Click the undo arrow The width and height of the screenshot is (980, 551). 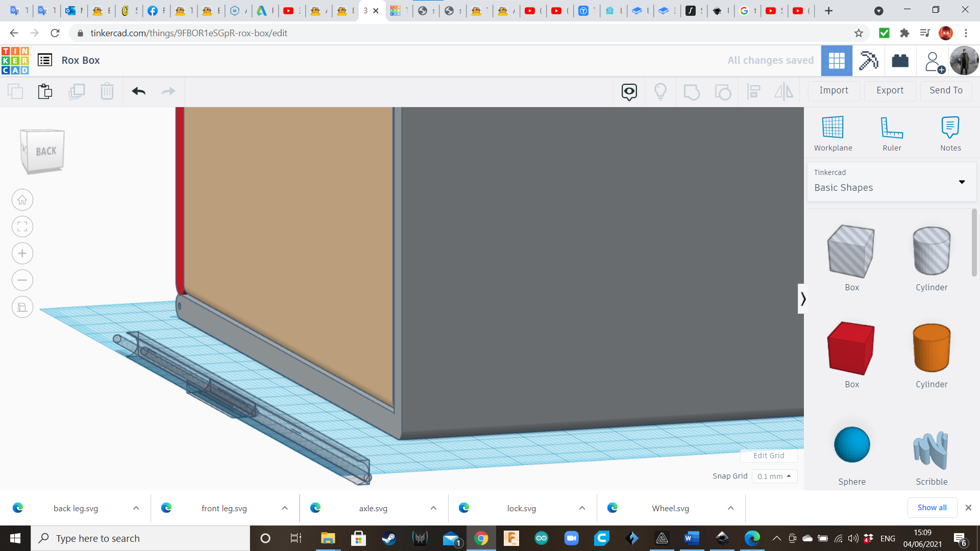(138, 91)
